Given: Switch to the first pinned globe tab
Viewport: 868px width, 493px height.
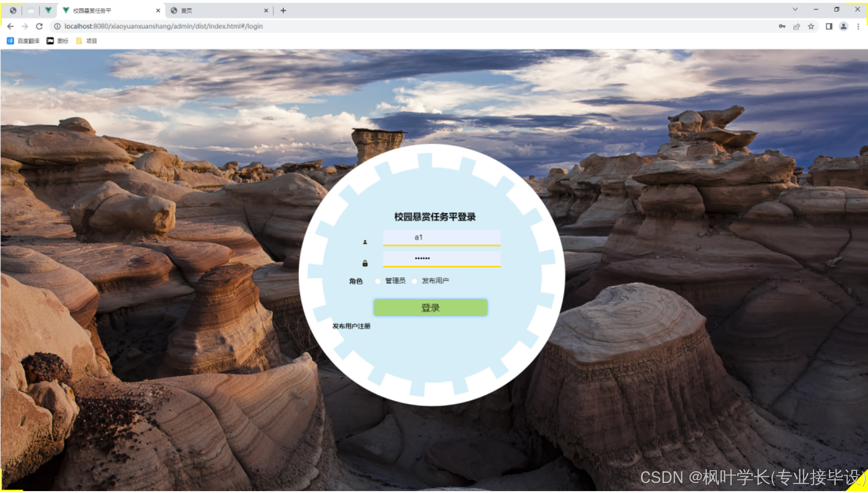Looking at the screenshot, I should (x=13, y=10).
